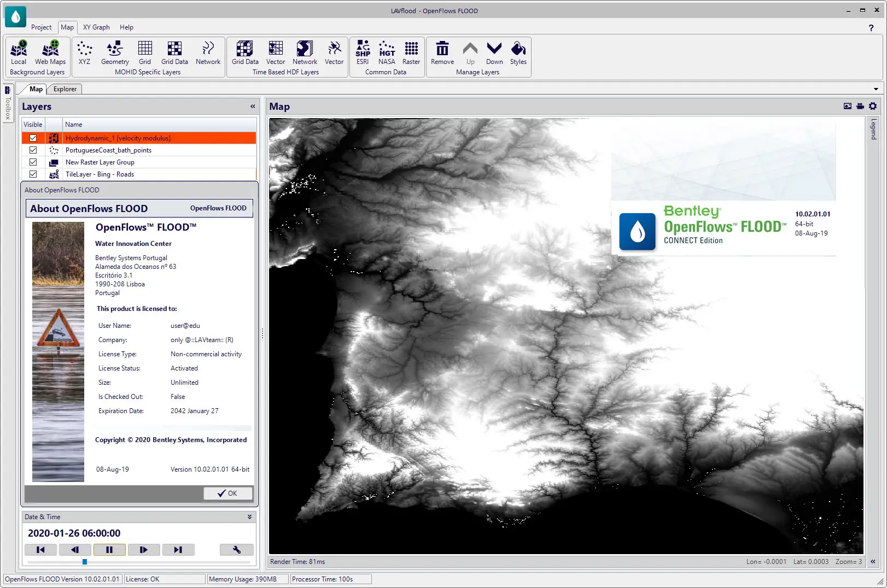Image resolution: width=887 pixels, height=588 pixels.
Task: Add a MOHID Geometry layer
Action: tap(115, 53)
